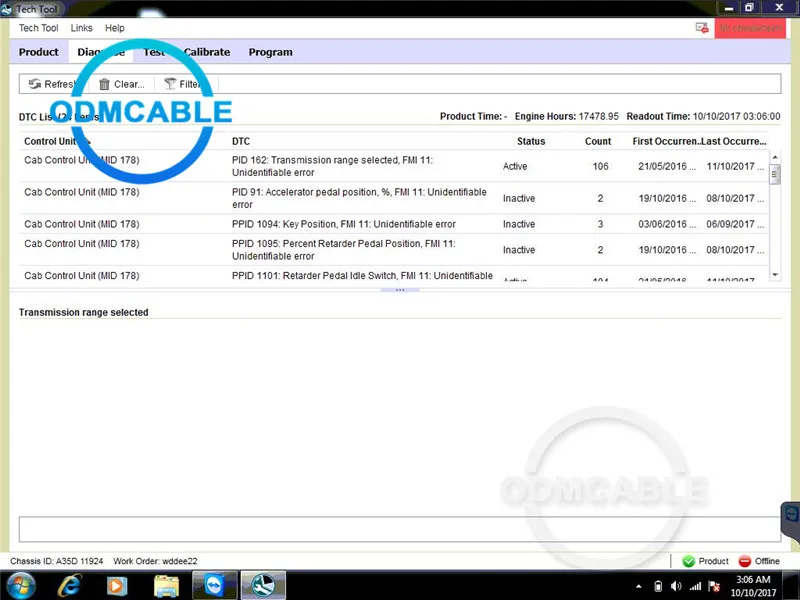Screen dimensions: 800x600
Task: Click Cab Control Unit cell in PID 91 row
Action: (x=82, y=192)
